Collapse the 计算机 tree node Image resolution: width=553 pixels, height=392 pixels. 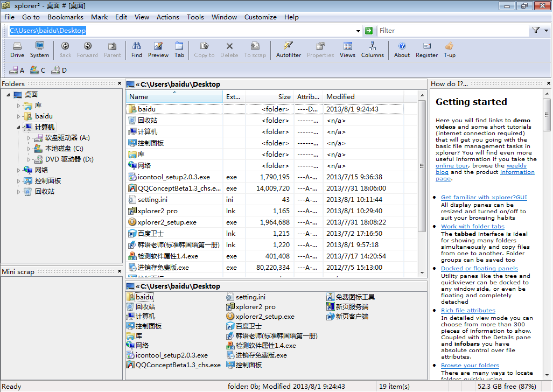19,127
